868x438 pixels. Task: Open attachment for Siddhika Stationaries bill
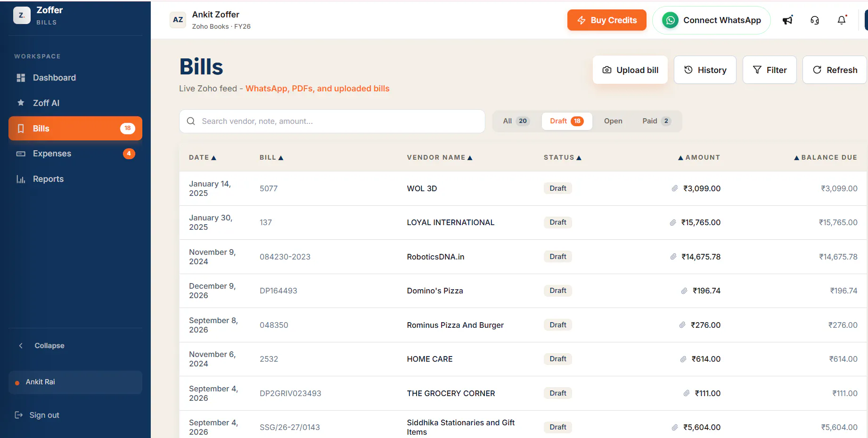675,427
